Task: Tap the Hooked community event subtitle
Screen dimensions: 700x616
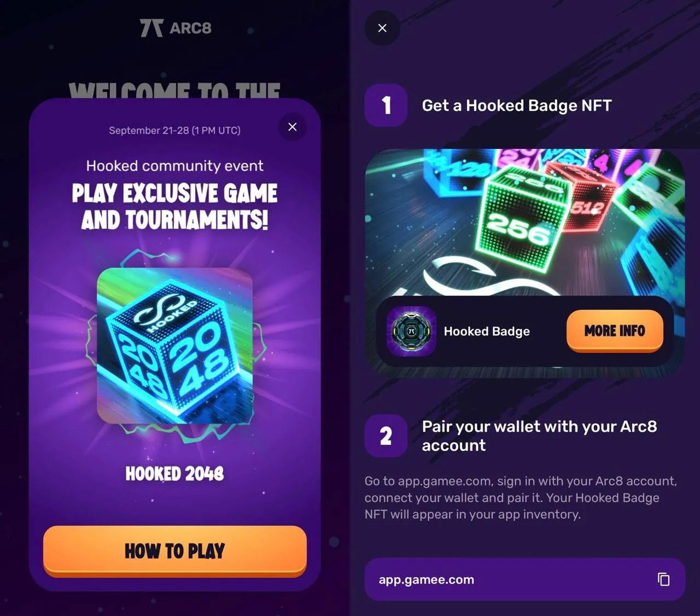Action: point(174,166)
